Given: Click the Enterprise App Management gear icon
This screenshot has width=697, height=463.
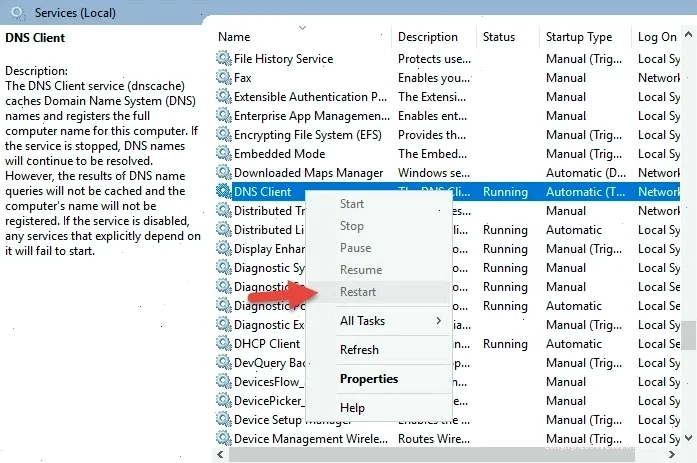Looking at the screenshot, I should pos(224,116).
